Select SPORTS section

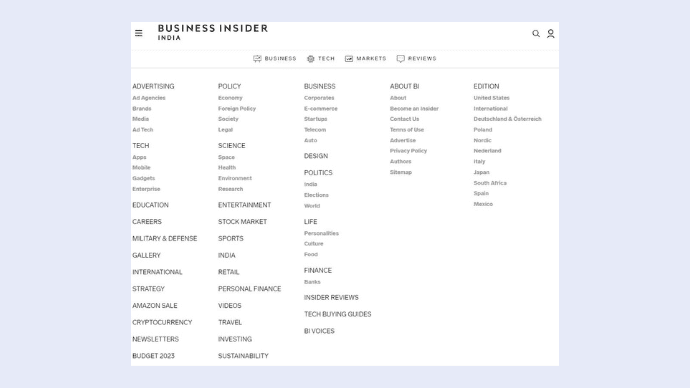coord(231,238)
